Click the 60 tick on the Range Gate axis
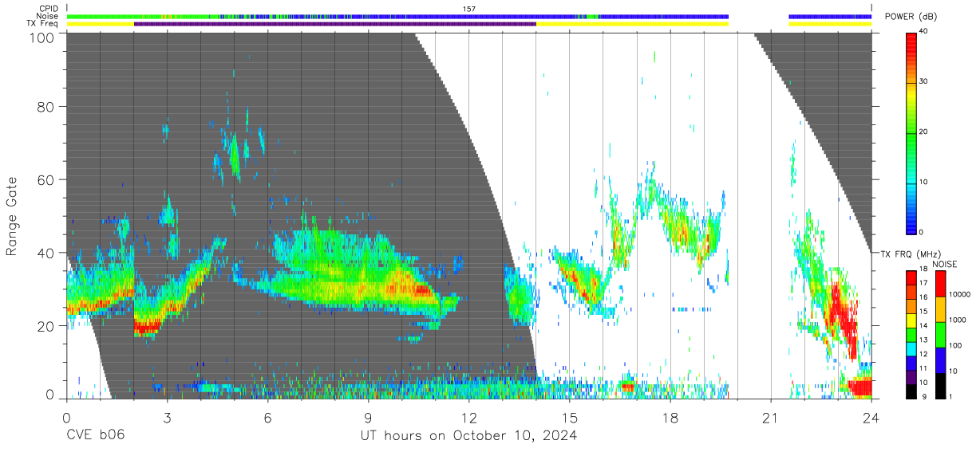Viewport: 980px width, 452px height. pos(46,179)
